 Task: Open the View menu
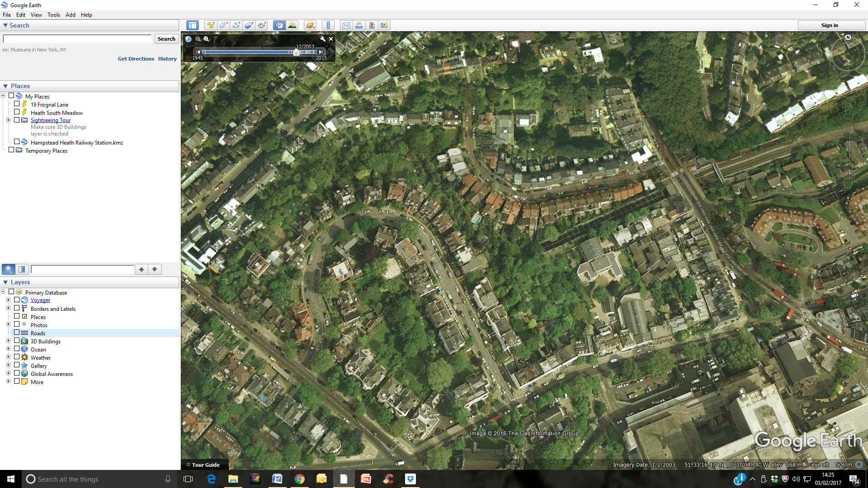click(36, 14)
